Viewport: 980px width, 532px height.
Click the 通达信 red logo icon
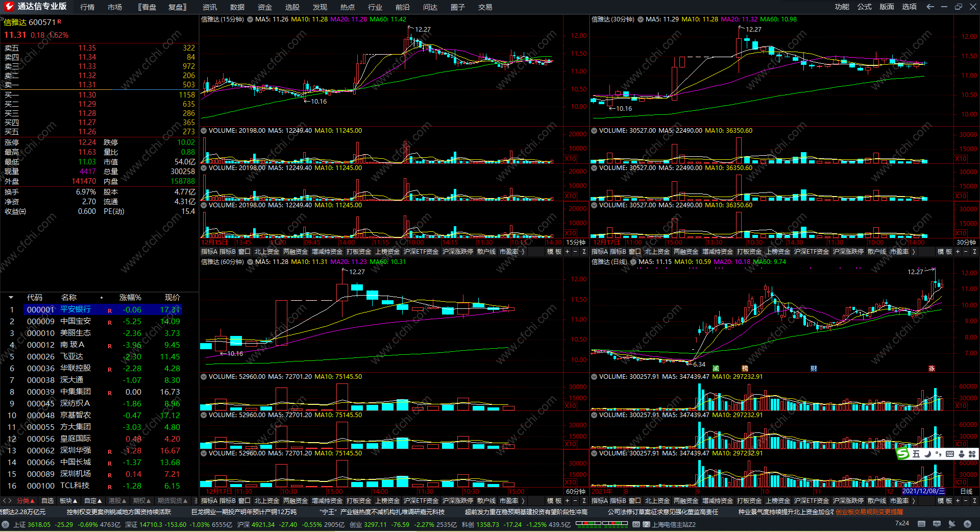(8, 7)
